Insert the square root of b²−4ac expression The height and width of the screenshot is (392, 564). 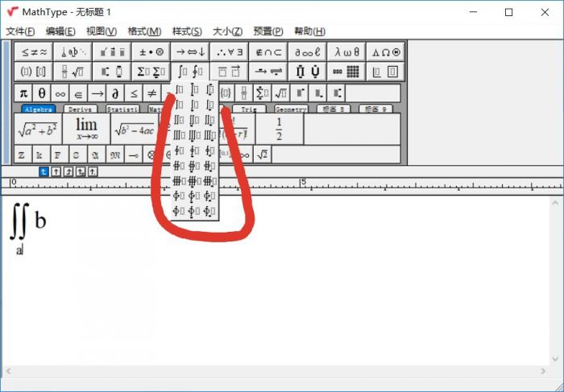click(x=135, y=129)
